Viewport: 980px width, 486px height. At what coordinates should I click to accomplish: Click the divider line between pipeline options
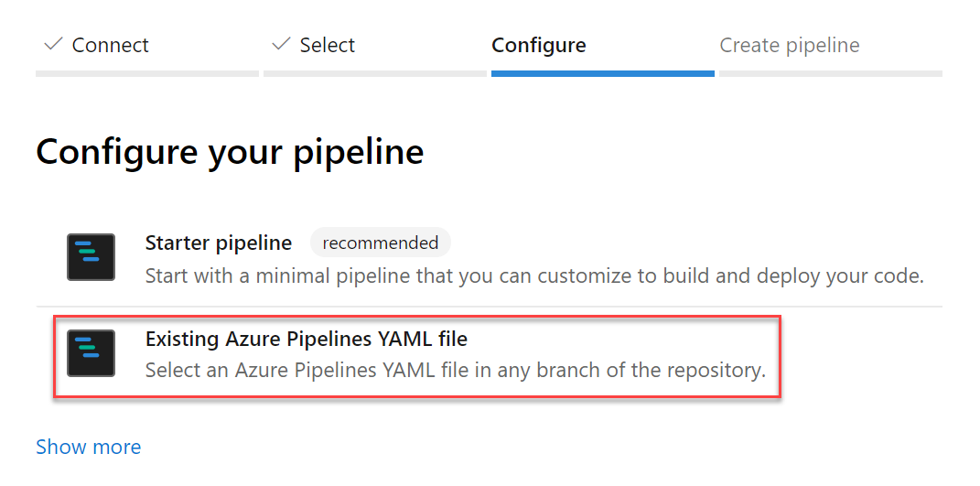(490, 307)
